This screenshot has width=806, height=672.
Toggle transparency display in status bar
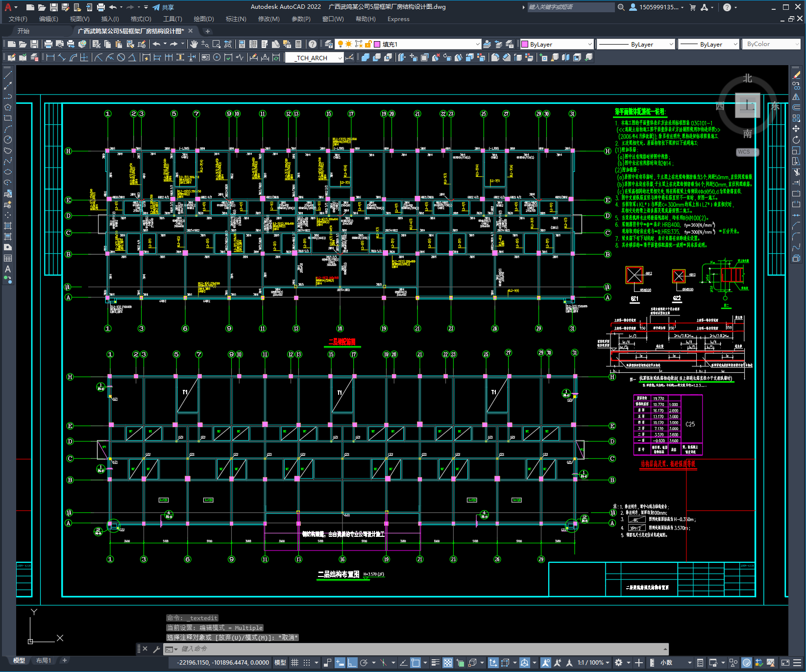click(448, 663)
